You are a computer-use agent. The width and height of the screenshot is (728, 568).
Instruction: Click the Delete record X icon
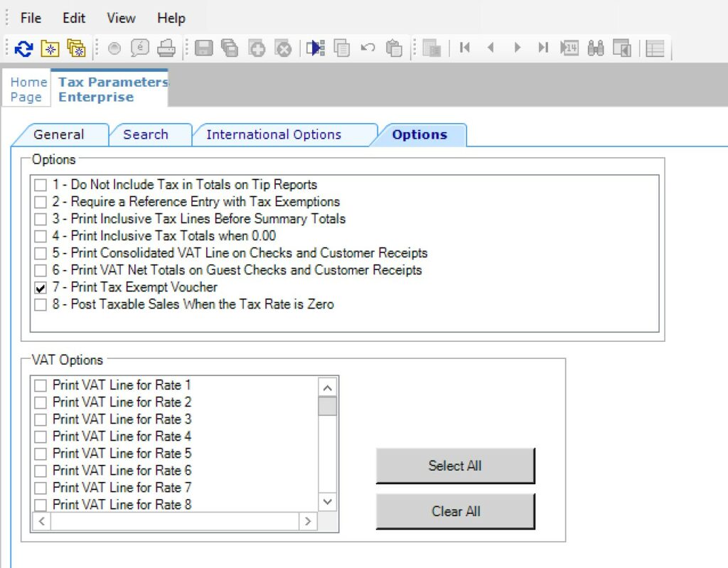pyautogui.click(x=283, y=48)
